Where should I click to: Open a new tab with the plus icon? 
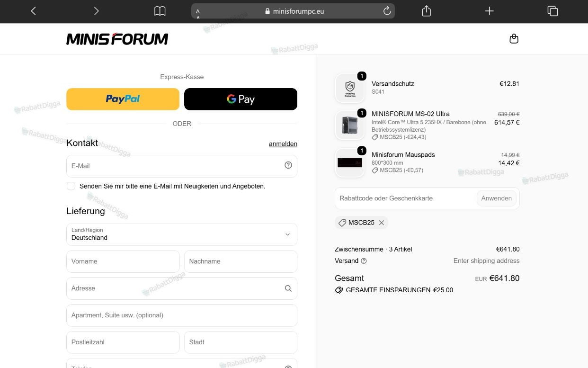[x=490, y=11]
